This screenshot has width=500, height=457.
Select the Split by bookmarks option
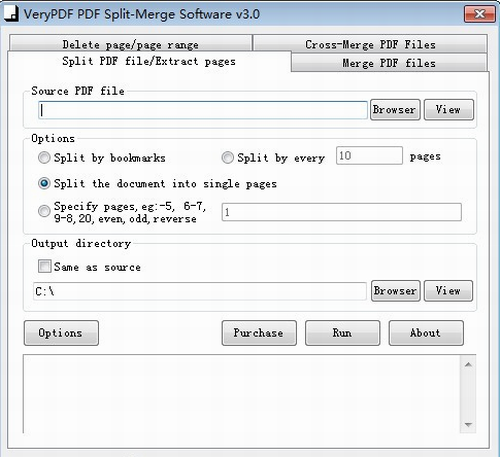[44, 158]
